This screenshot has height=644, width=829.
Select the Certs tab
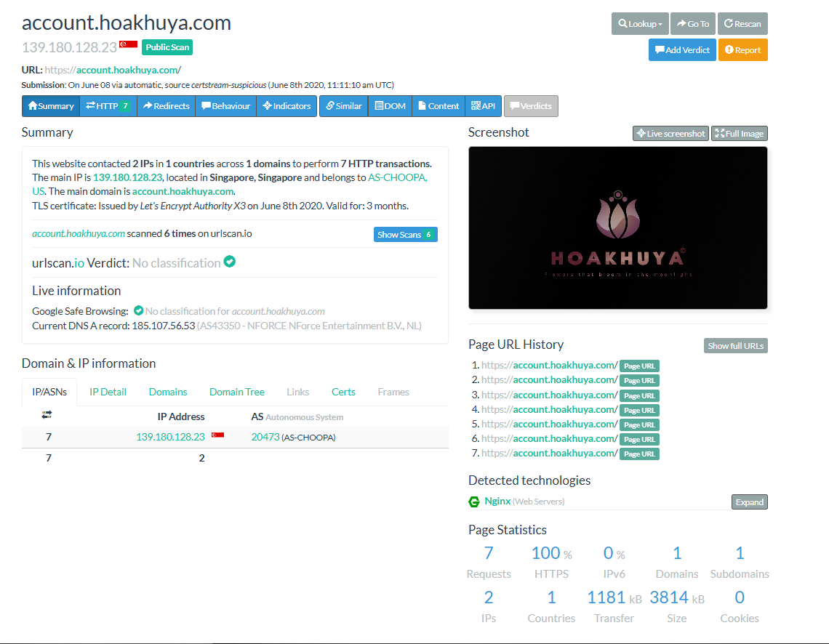[343, 392]
